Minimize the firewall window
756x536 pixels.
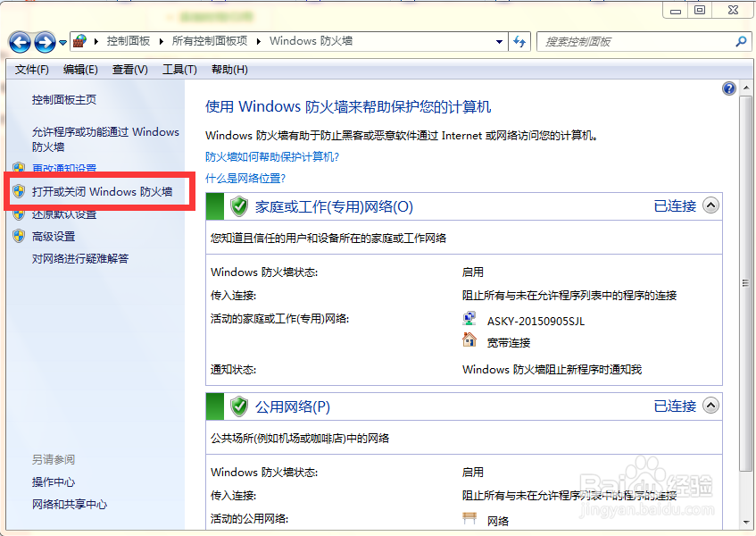[x=676, y=10]
